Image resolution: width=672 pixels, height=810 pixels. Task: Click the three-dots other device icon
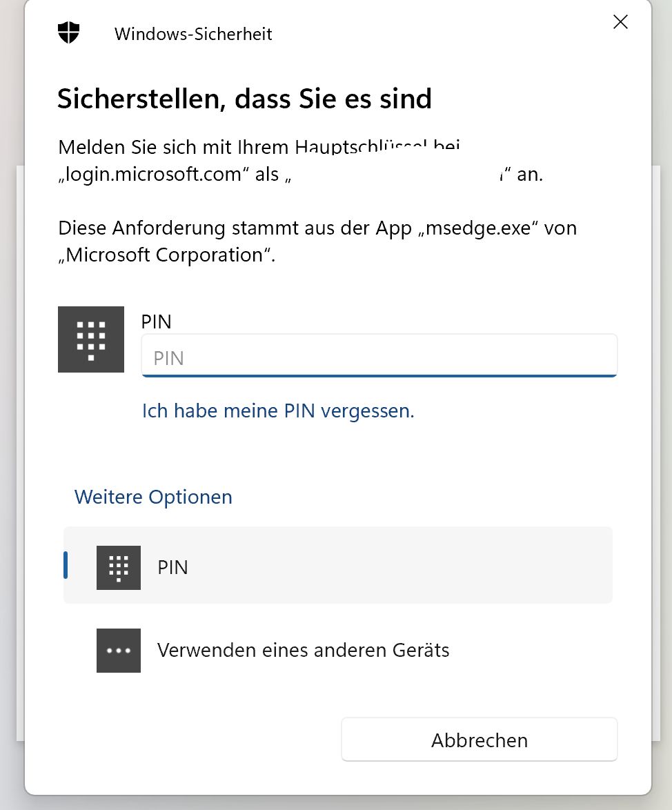(x=118, y=651)
